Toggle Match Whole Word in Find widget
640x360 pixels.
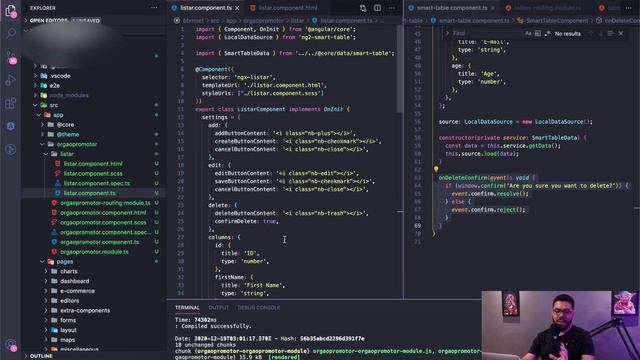click(538, 33)
